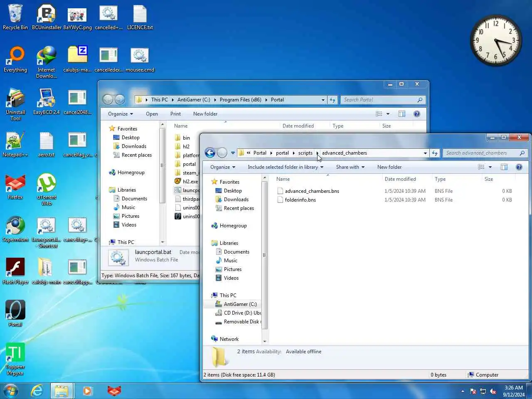Launch Portal game desktop shortcut
The height and width of the screenshot is (399, 532).
pyautogui.click(x=15, y=314)
